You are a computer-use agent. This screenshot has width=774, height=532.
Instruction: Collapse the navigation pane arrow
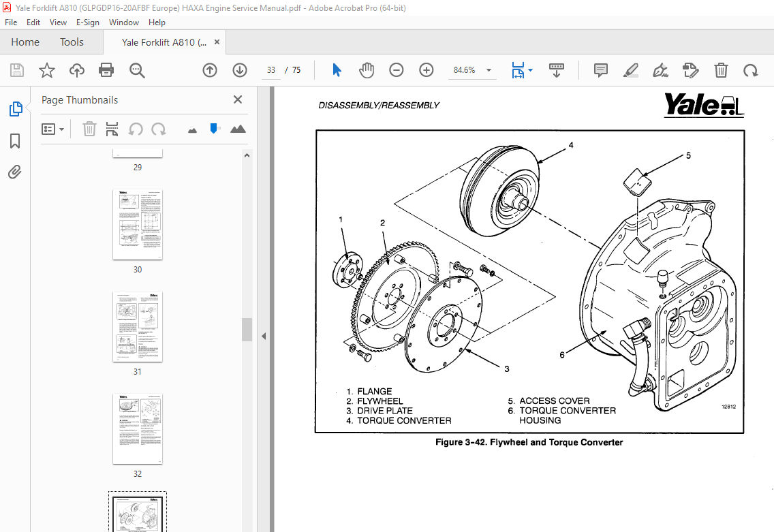pos(264,336)
